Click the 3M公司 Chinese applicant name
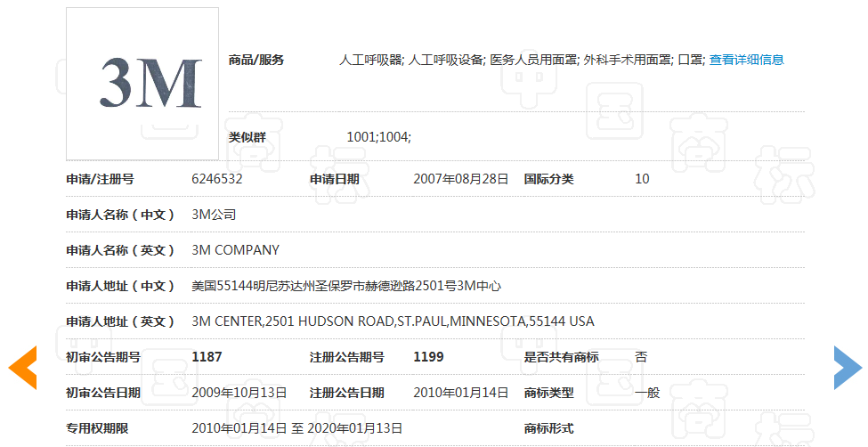Image resolution: width=868 pixels, height=447 pixels. (214, 215)
